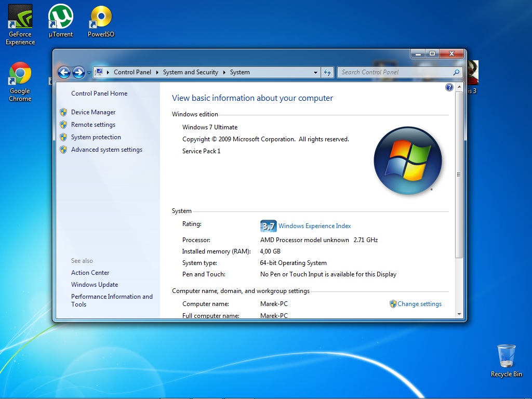Screen dimensions: 532x399
Task: Select the System breadcrumb item
Action: 240,72
